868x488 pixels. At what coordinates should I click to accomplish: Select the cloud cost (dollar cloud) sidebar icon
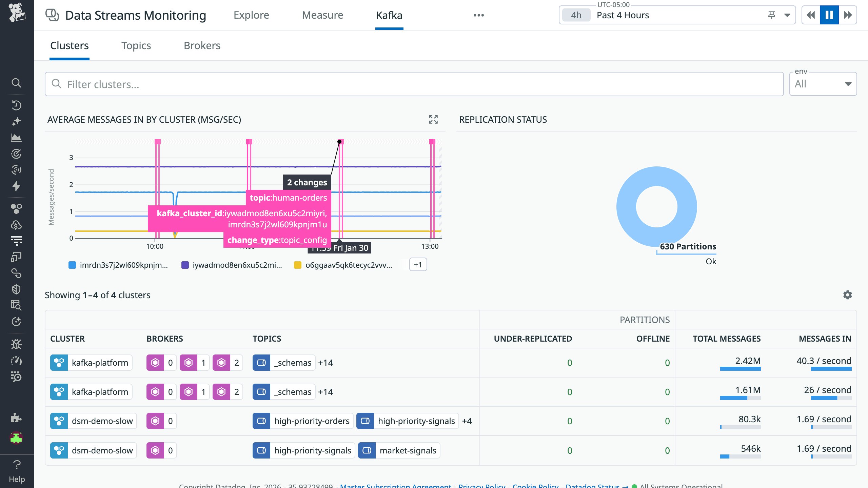click(16, 224)
